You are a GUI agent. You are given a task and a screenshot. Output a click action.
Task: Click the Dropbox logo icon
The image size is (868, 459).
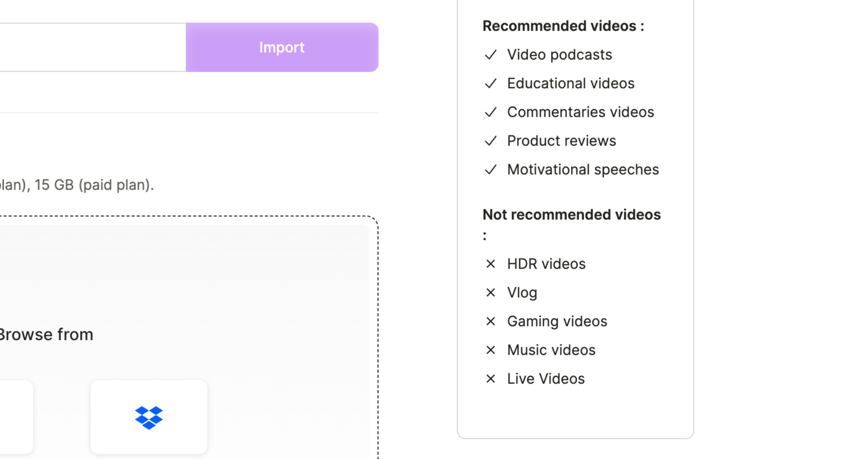149,417
